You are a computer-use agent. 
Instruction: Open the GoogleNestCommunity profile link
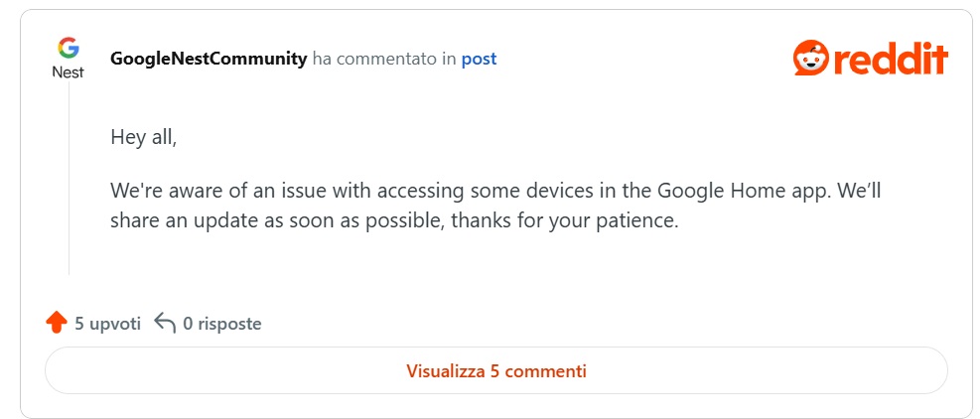[209, 59]
